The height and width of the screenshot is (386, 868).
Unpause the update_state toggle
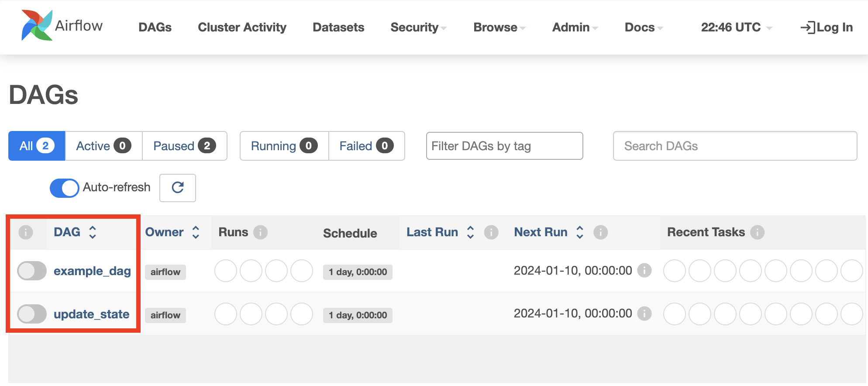click(32, 314)
